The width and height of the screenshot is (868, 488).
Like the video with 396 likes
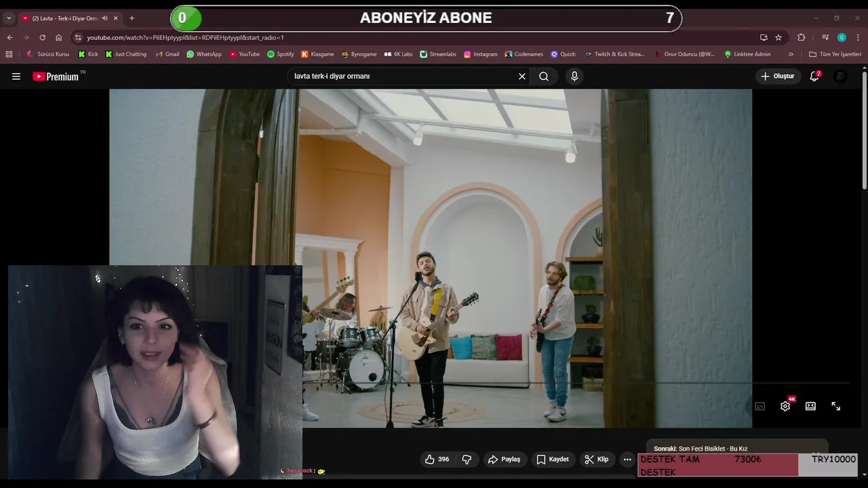tap(437, 460)
